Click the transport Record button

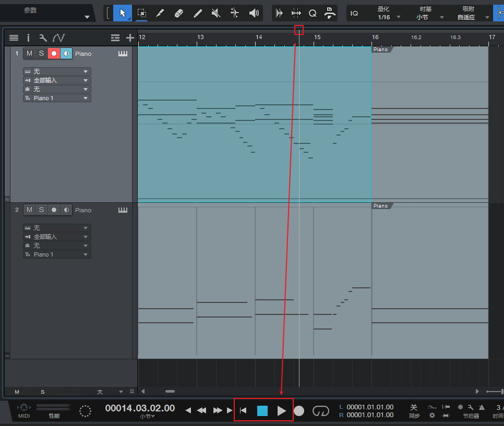(x=299, y=410)
